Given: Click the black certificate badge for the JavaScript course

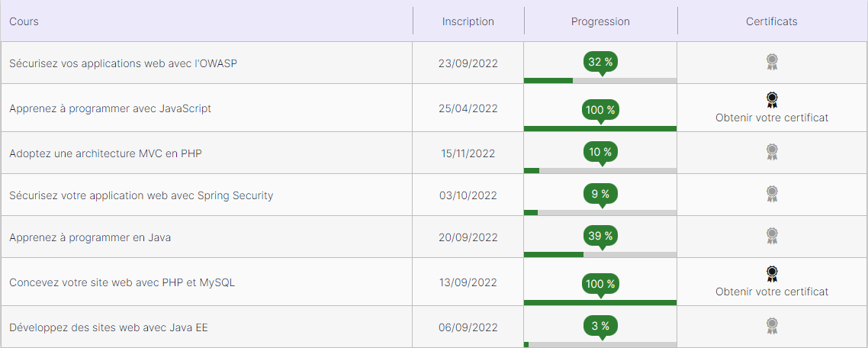Looking at the screenshot, I should (x=772, y=100).
